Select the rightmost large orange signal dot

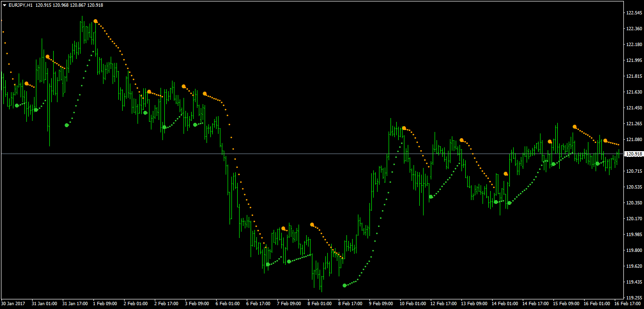[x=605, y=141]
